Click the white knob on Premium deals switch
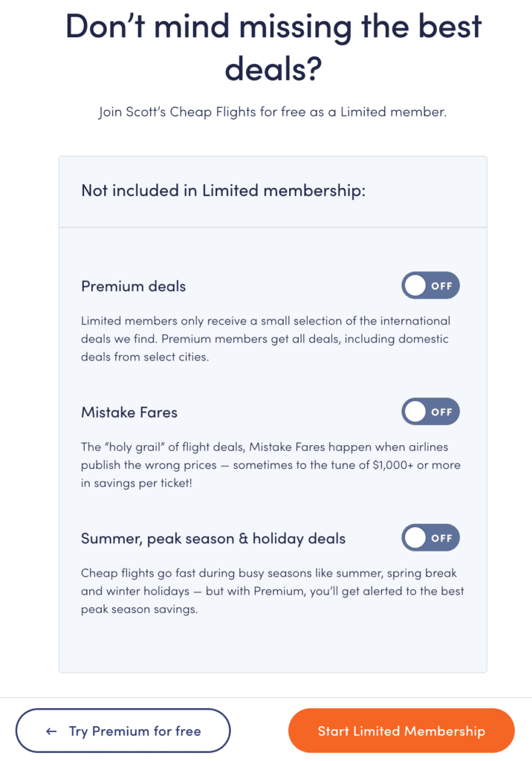 (415, 285)
